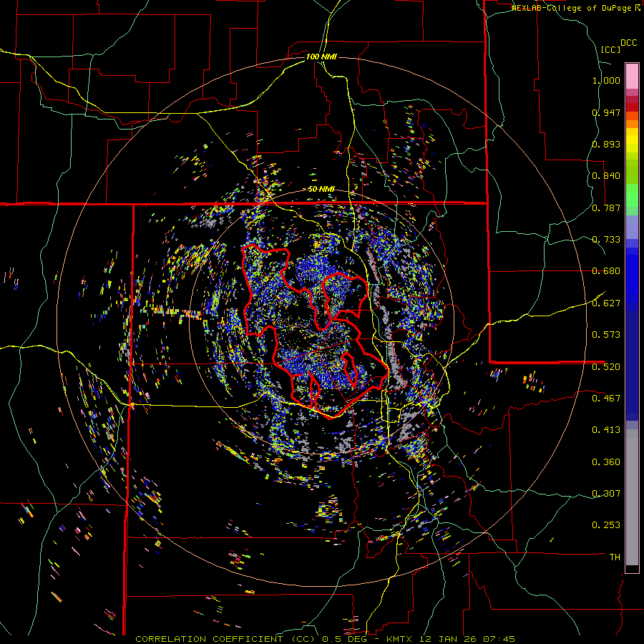
Task: Select the 0.733 legend value
Action: point(606,240)
